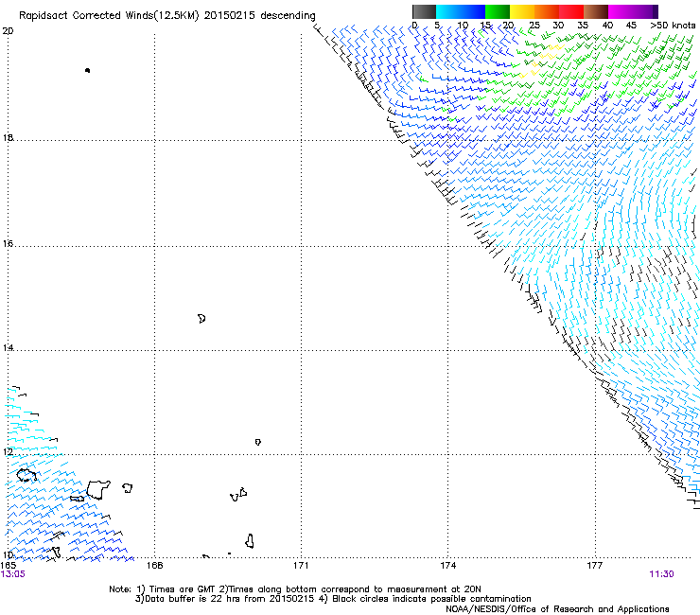Image resolution: width=700 pixels, height=615 pixels.
Task: Click the longitude label '177'
Action: pyautogui.click(x=594, y=566)
